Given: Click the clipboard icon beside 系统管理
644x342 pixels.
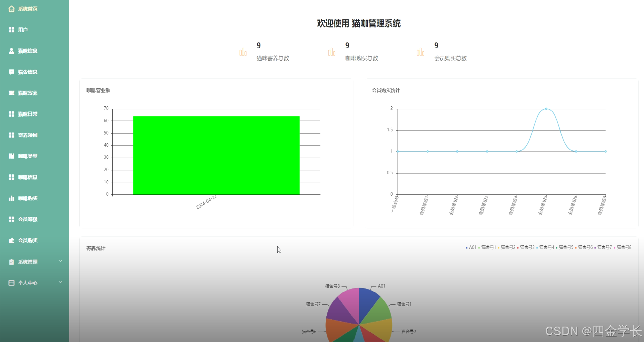Looking at the screenshot, I should click(11, 262).
